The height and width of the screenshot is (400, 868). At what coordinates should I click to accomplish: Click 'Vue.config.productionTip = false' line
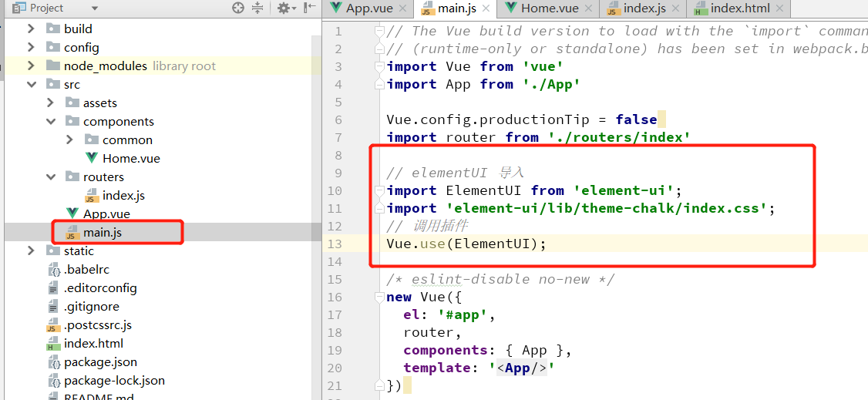(521, 120)
